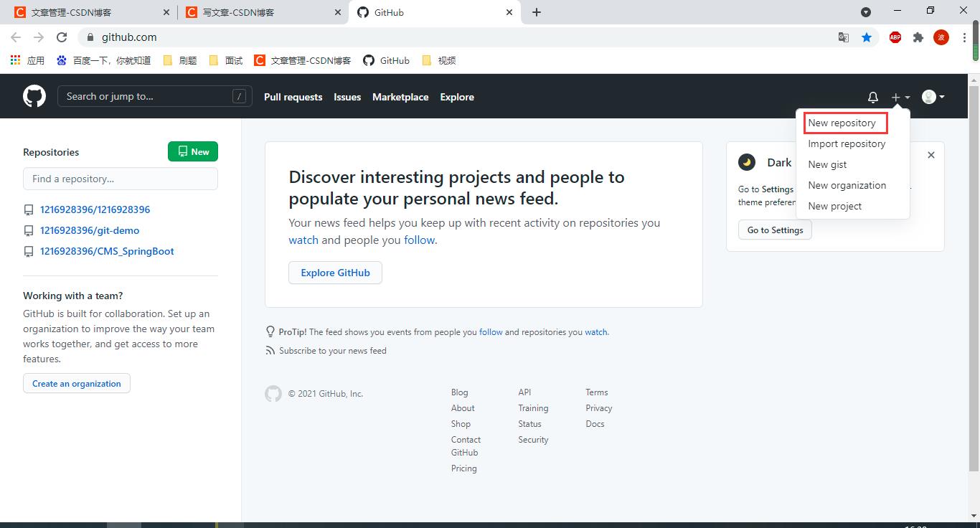Open the About footer link
This screenshot has height=528, width=980.
463,408
